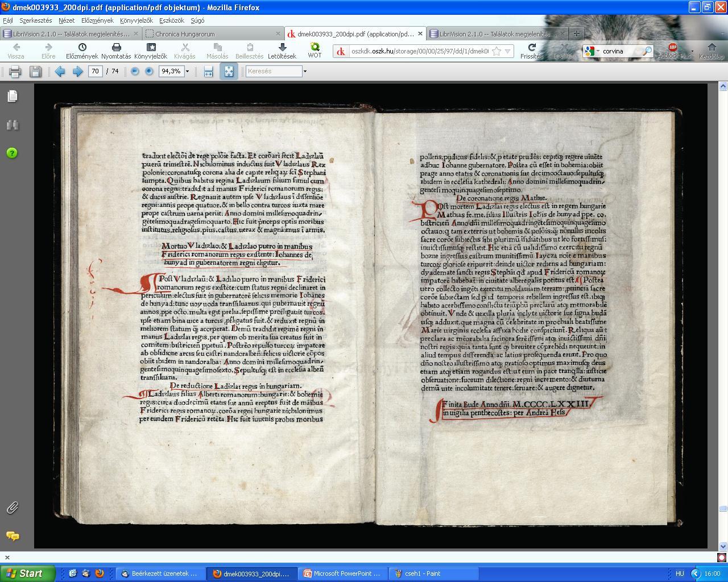
Task: Open the Előzmények menu in menu bar
Action: point(97,20)
